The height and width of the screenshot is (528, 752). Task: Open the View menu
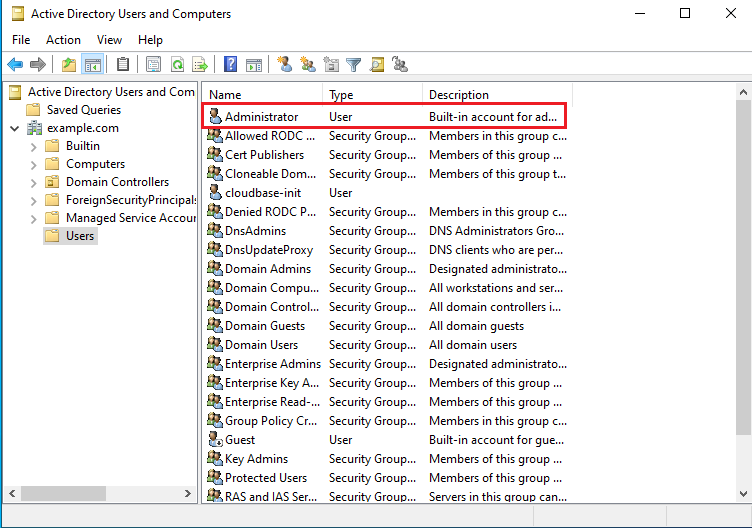[109, 40]
